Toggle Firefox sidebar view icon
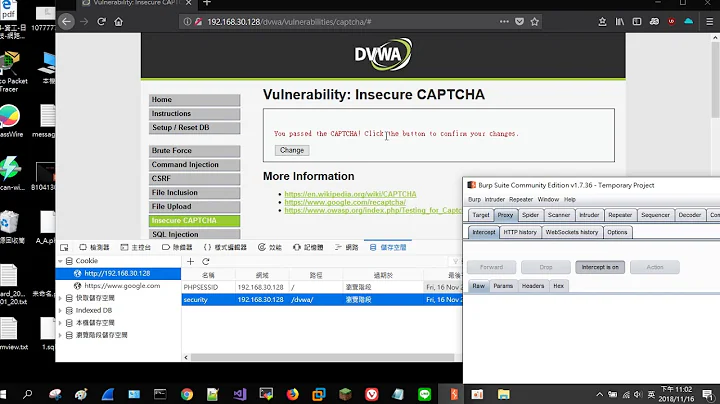Image resolution: width=720 pixels, height=404 pixels. (637, 22)
